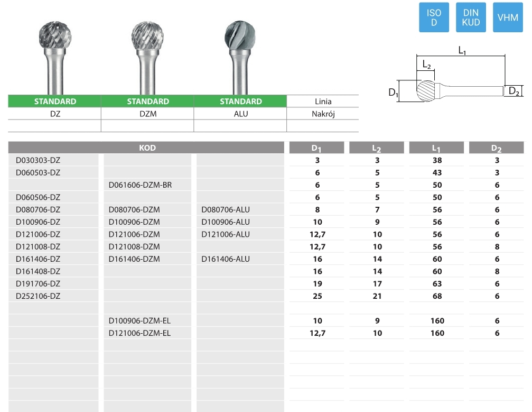This screenshot has width=532, height=412.
Task: Click the Nakrój row label
Action: 323,114
